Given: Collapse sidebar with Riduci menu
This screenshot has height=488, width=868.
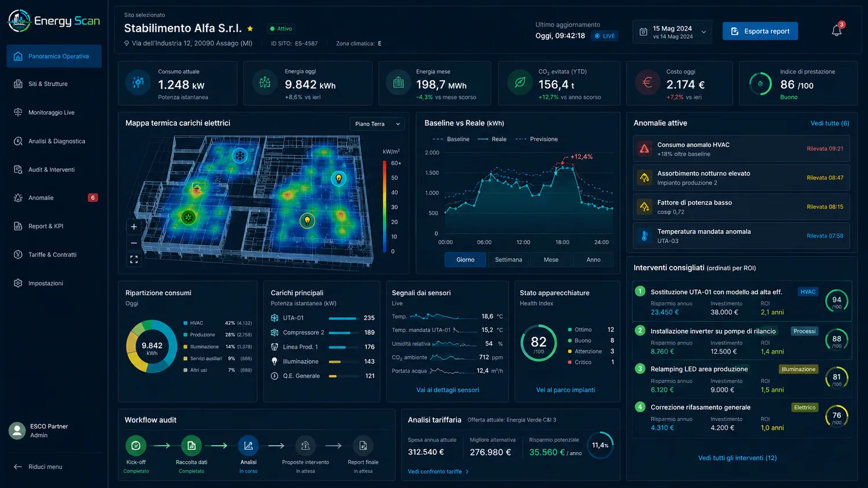Looking at the screenshot, I should [38, 467].
